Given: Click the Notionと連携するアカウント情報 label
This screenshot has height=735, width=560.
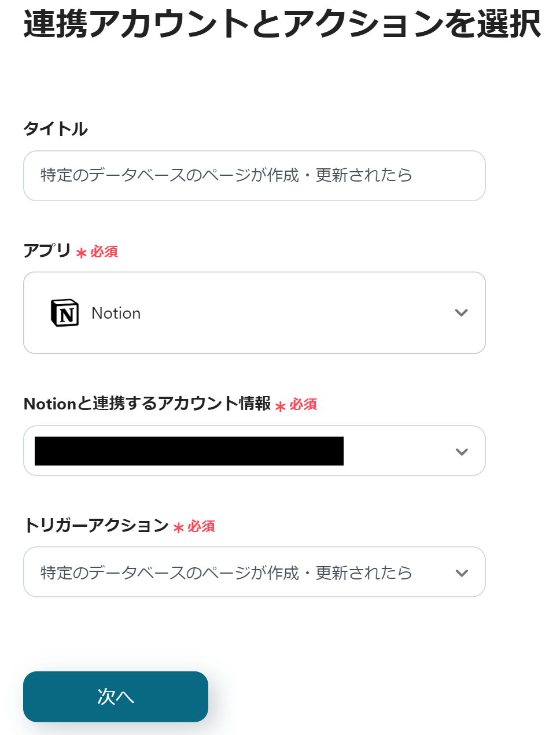Looking at the screenshot, I should [147, 404].
